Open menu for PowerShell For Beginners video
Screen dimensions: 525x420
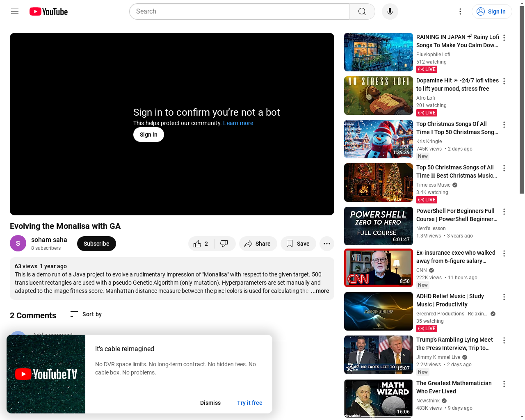pyautogui.click(x=504, y=212)
